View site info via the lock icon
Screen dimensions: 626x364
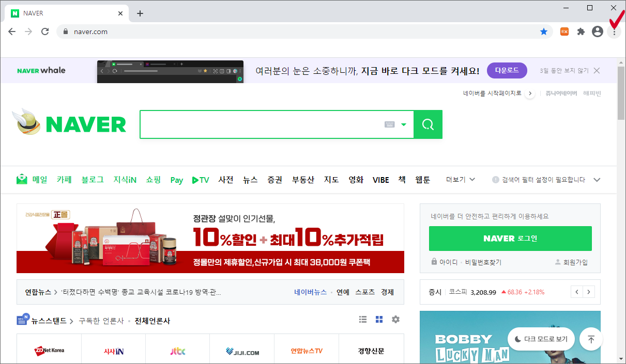click(x=65, y=31)
